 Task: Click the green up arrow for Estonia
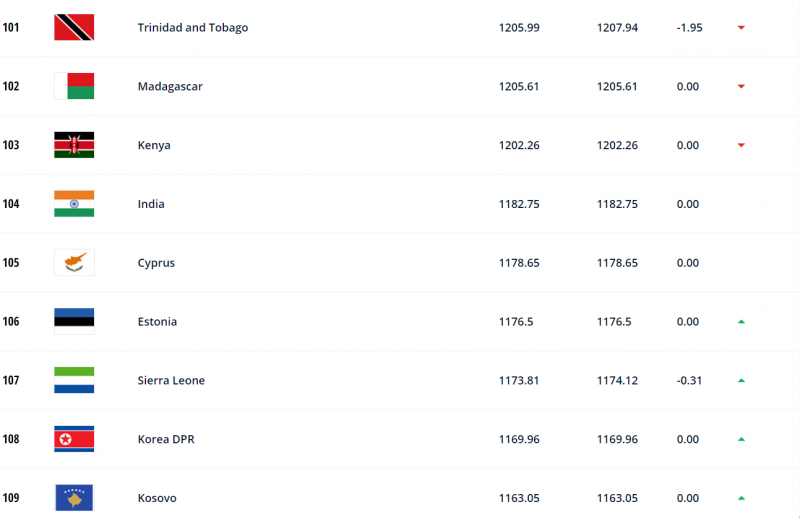(x=741, y=321)
